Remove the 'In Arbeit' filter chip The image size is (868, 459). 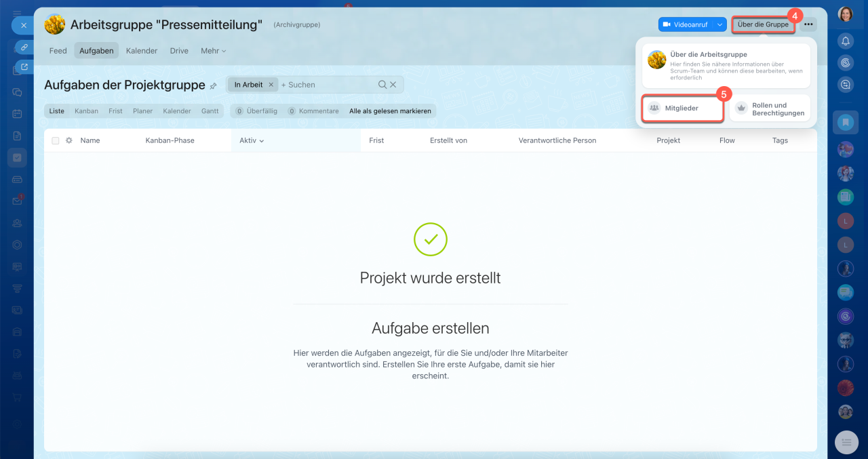[271, 85]
